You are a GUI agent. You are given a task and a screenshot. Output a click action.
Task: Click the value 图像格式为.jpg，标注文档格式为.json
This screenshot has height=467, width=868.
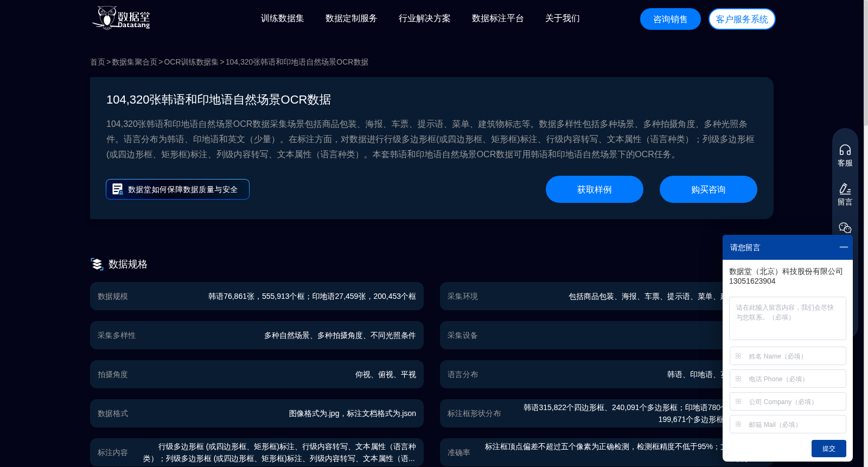pos(353,413)
